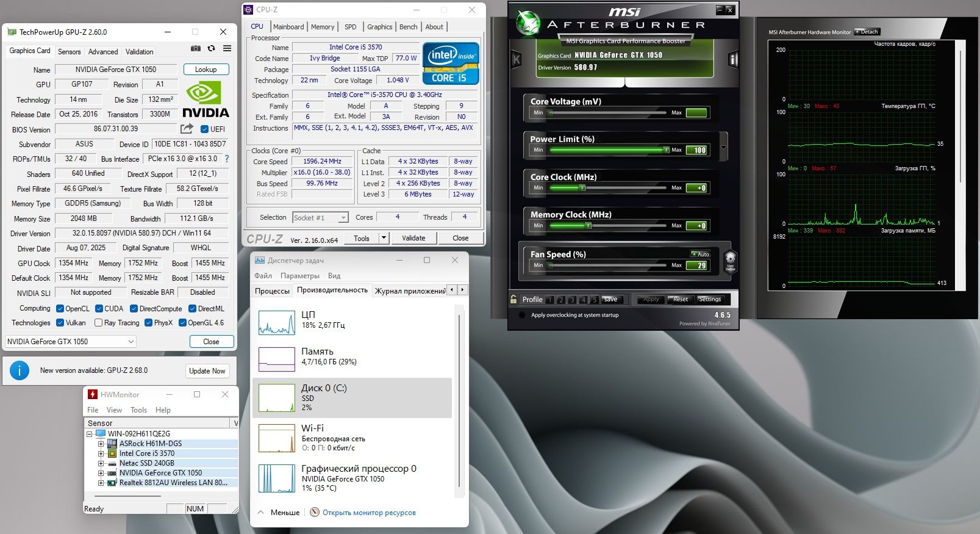The width and height of the screenshot is (980, 534).
Task: Click the Afterburner profile lock icon
Action: 513,299
